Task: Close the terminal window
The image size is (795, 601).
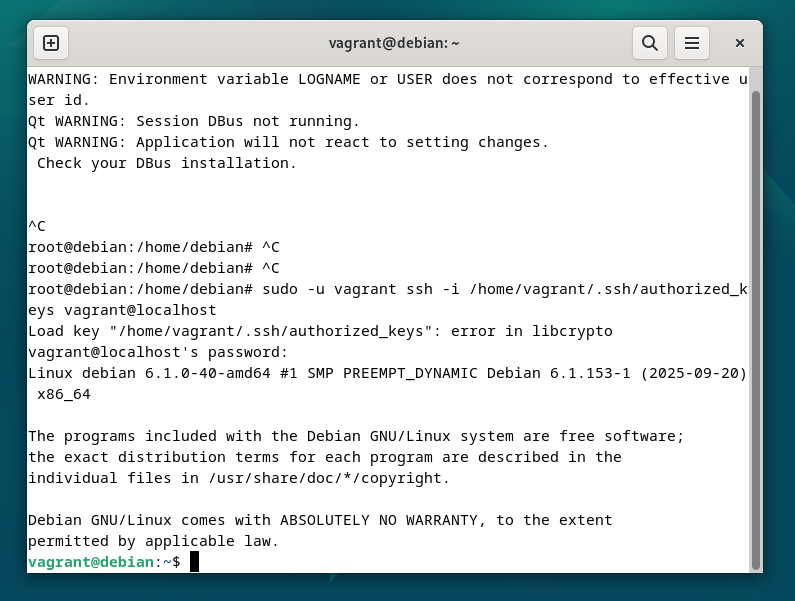Action: tap(740, 43)
